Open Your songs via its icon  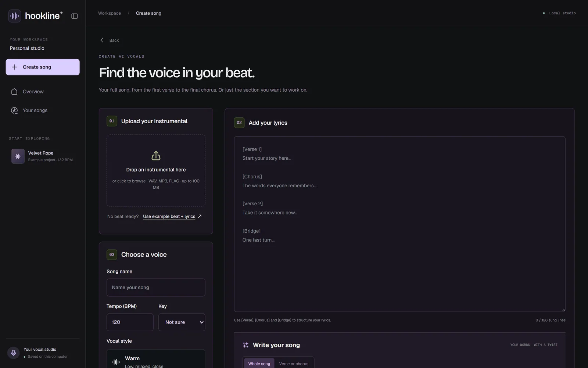14,110
